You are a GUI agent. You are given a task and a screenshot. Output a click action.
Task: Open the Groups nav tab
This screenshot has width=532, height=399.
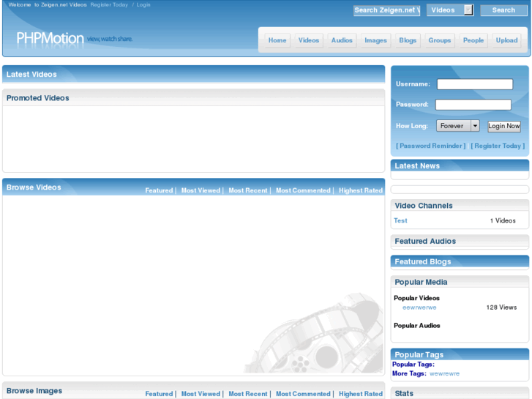[439, 40]
